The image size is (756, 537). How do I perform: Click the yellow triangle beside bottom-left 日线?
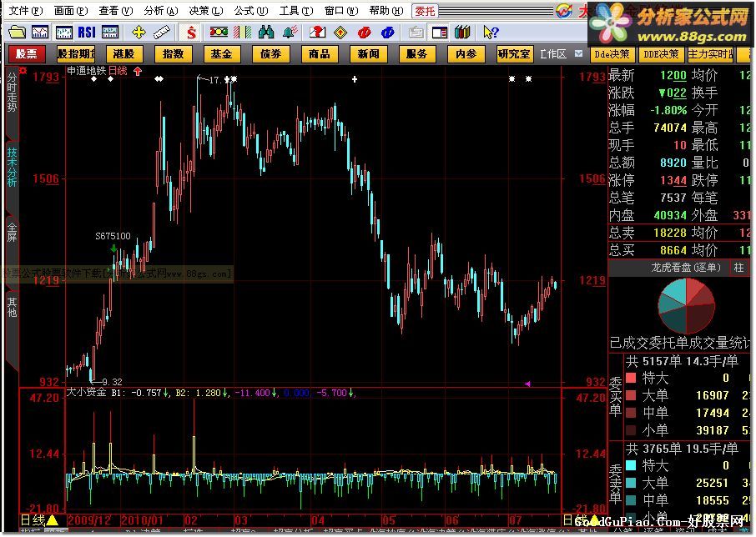coord(52,520)
